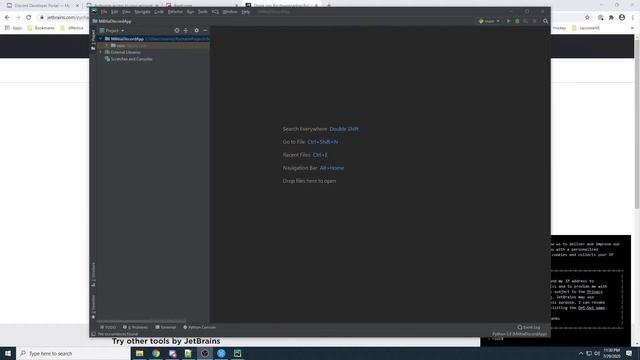Expand External Libraries node arrow

pos(100,52)
